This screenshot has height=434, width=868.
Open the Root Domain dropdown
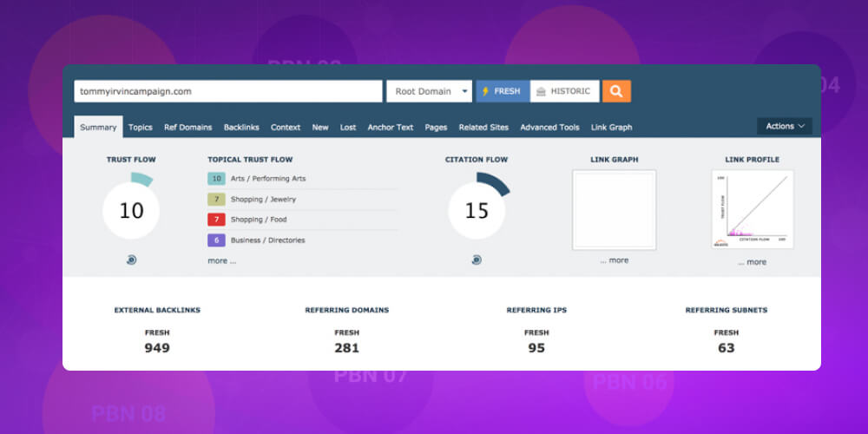(x=429, y=91)
